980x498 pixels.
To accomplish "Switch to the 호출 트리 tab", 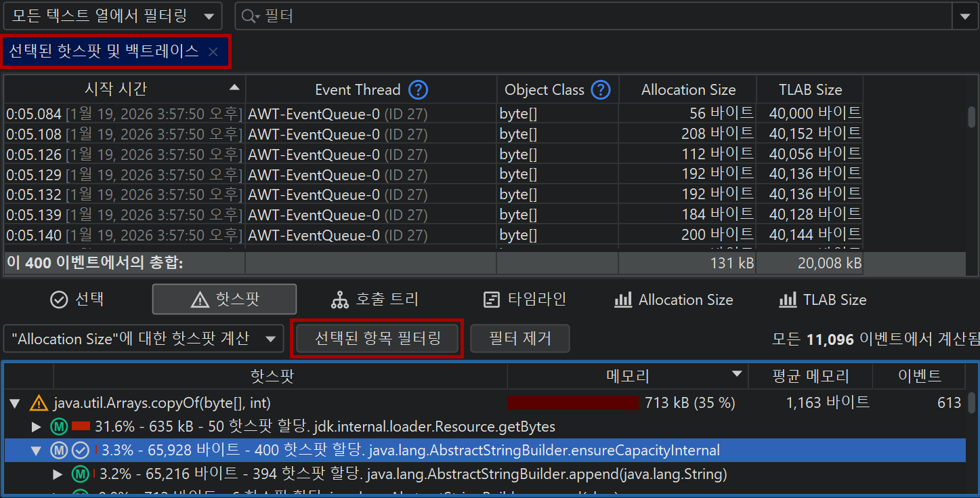I will (375, 299).
